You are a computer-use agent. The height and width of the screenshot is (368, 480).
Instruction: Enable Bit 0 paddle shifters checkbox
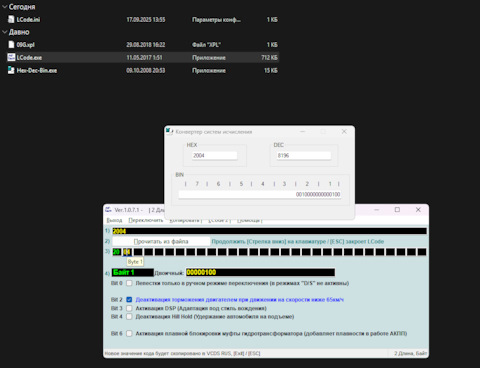pyautogui.click(x=129, y=283)
